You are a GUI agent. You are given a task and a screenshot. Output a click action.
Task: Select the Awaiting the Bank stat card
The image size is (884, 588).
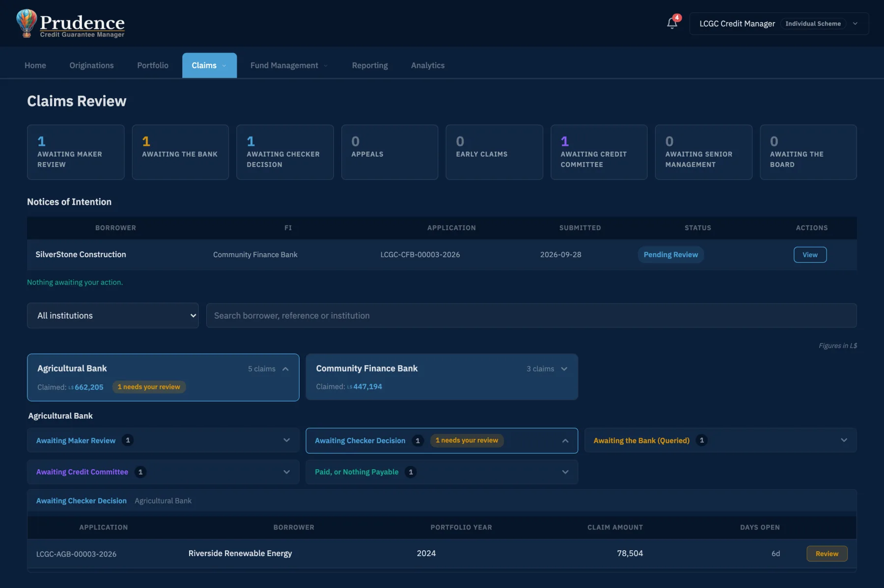click(180, 152)
